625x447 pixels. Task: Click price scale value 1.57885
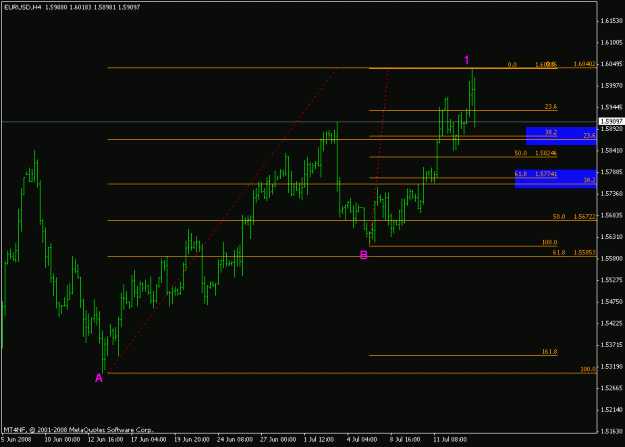tap(611, 172)
